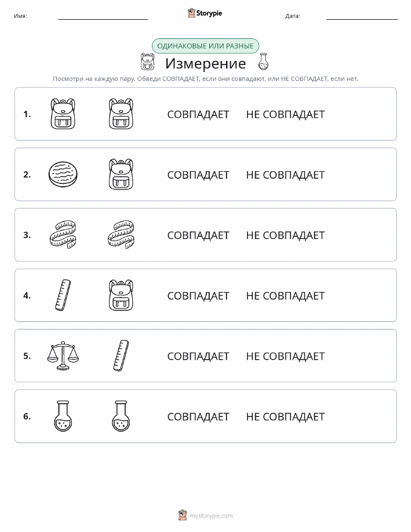The width and height of the screenshot is (411, 532).
Task: Click the left flask icon in row 6
Action: pyautogui.click(x=63, y=416)
